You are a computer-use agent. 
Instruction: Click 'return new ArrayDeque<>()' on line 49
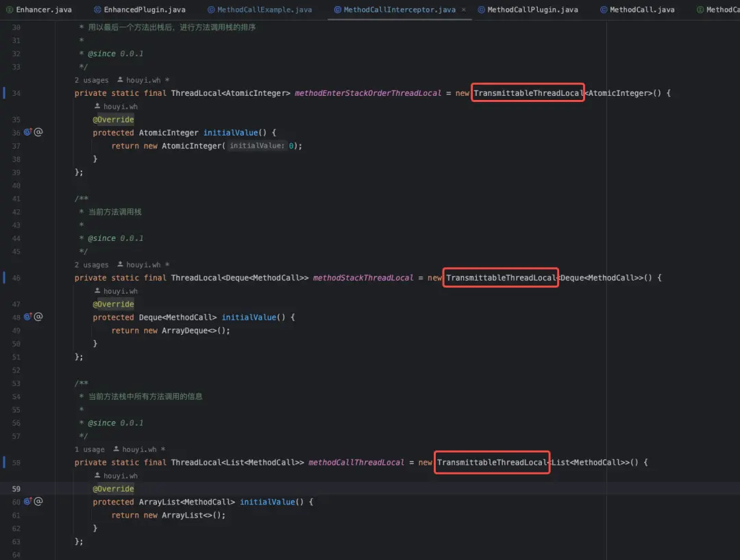(169, 331)
